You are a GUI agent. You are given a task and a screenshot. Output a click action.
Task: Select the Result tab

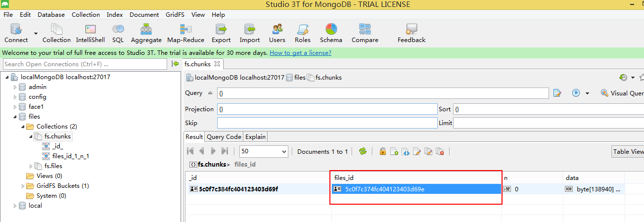[x=194, y=136]
